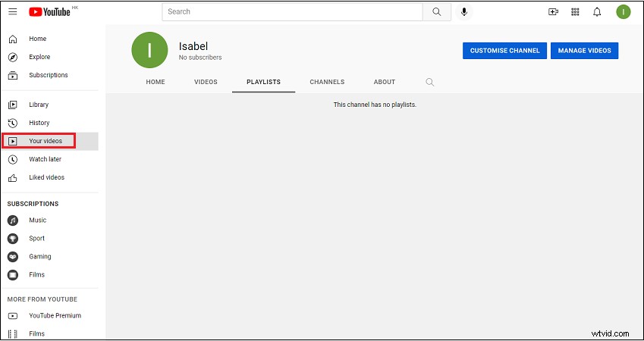This screenshot has width=644, height=341.
Task: Click the Explore compass icon
Action: [13, 57]
